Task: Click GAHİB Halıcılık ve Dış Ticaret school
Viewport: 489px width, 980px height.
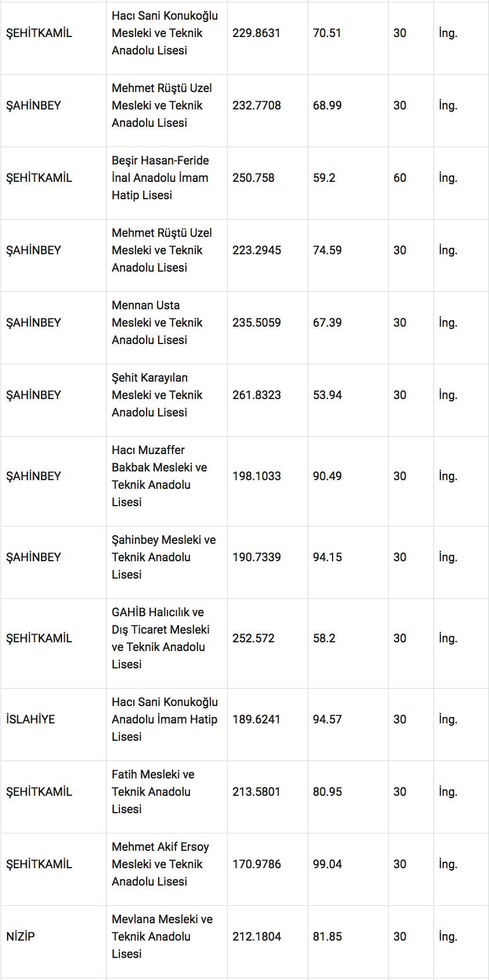Action: [160, 638]
